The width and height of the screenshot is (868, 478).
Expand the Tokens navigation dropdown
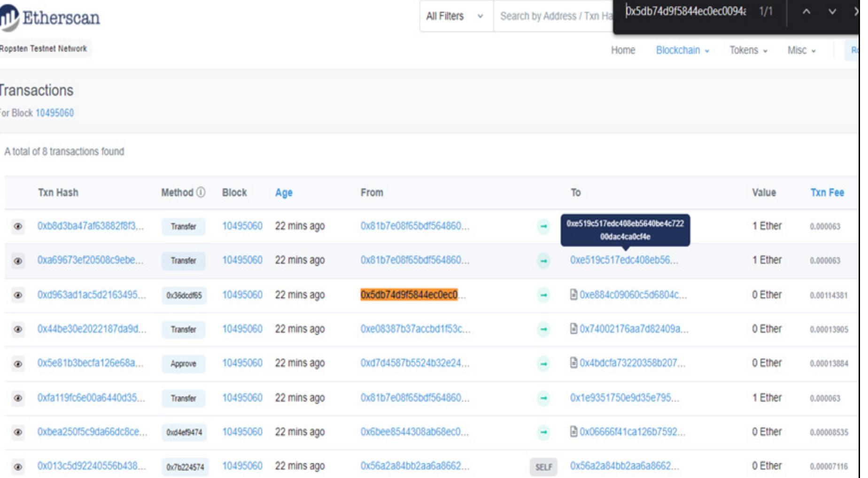pyautogui.click(x=748, y=50)
